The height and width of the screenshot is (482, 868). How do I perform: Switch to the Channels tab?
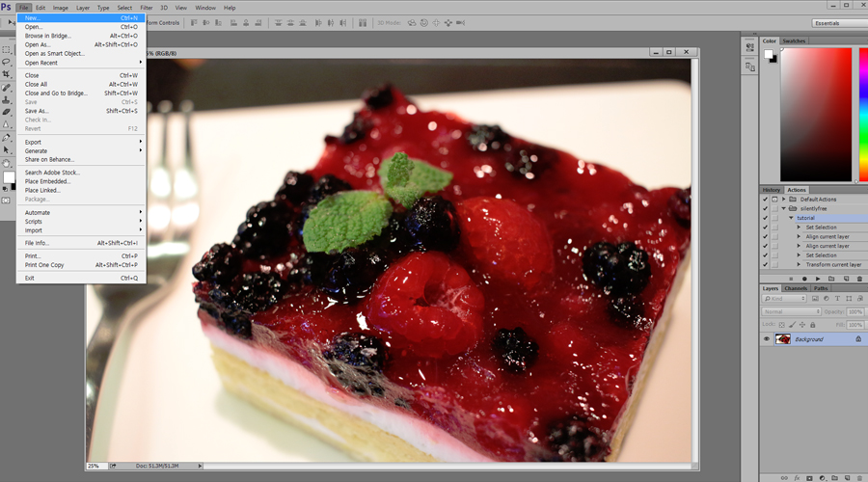pyautogui.click(x=796, y=288)
